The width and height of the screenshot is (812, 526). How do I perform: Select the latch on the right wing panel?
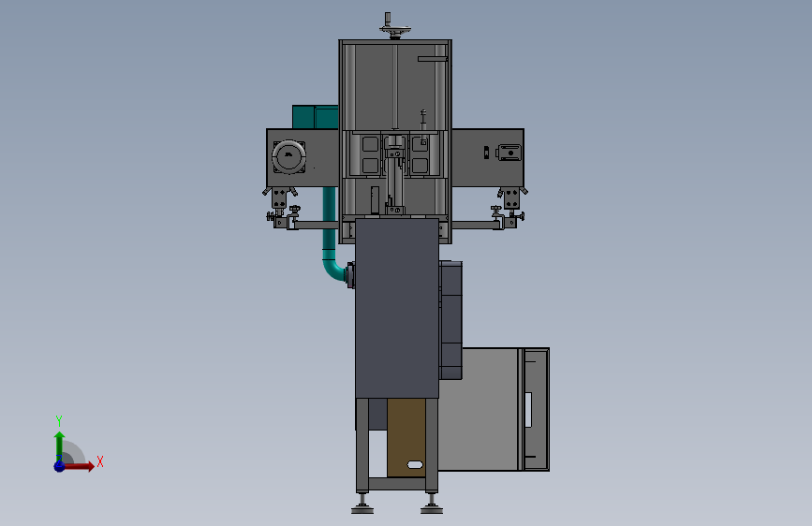click(508, 153)
